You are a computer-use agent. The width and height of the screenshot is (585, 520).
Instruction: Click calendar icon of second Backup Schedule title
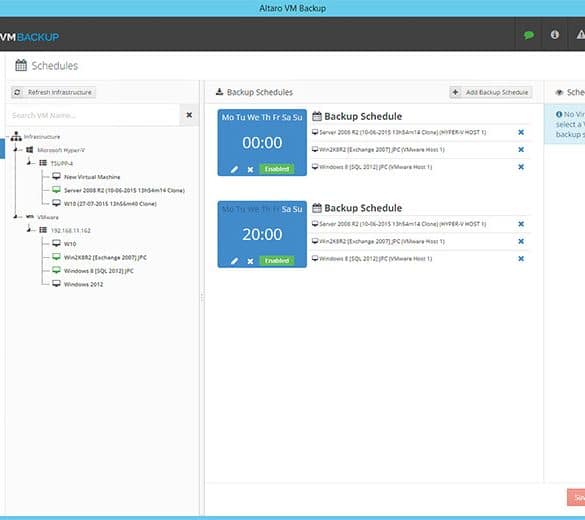317,208
